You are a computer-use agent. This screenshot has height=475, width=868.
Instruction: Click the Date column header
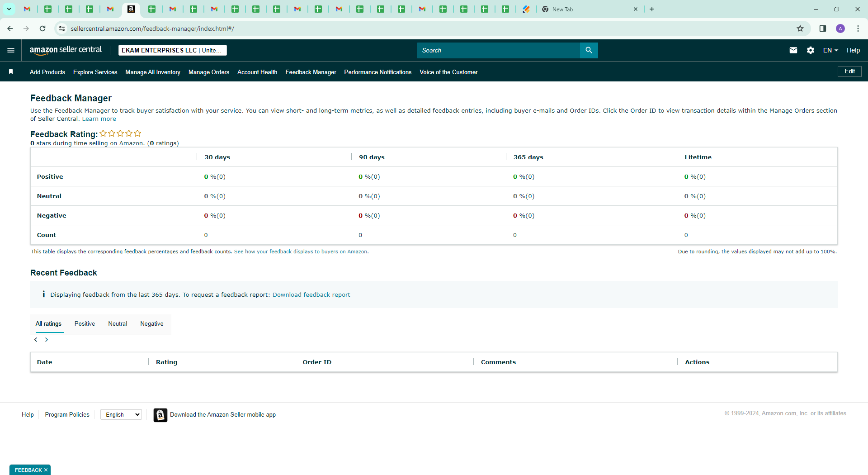[44, 362]
